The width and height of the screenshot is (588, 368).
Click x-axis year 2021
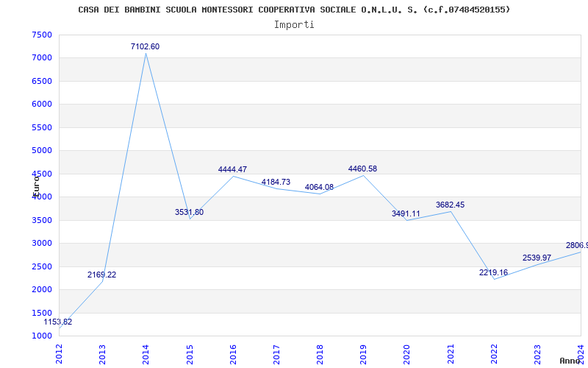pos(451,354)
